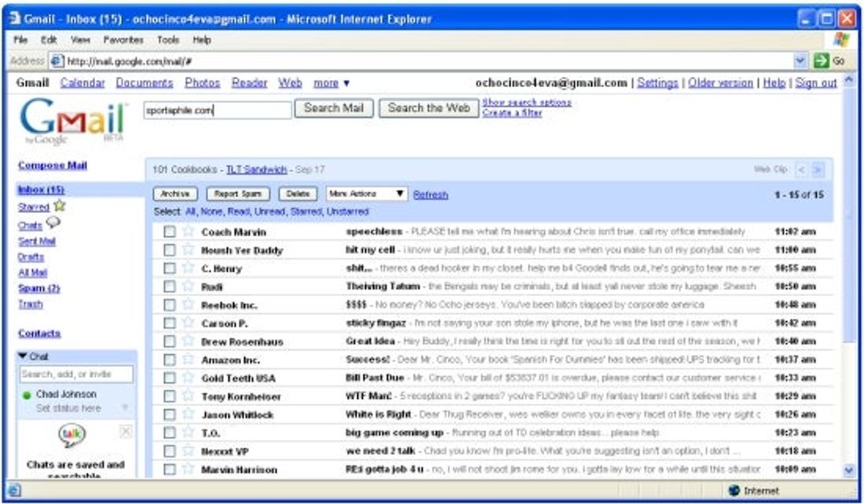Click the Refresh link

(431, 194)
